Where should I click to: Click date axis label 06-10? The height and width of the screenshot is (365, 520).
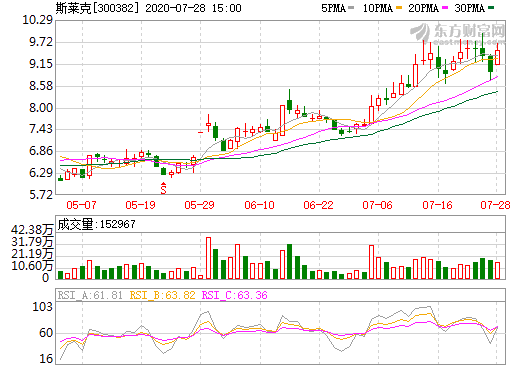pos(259,205)
